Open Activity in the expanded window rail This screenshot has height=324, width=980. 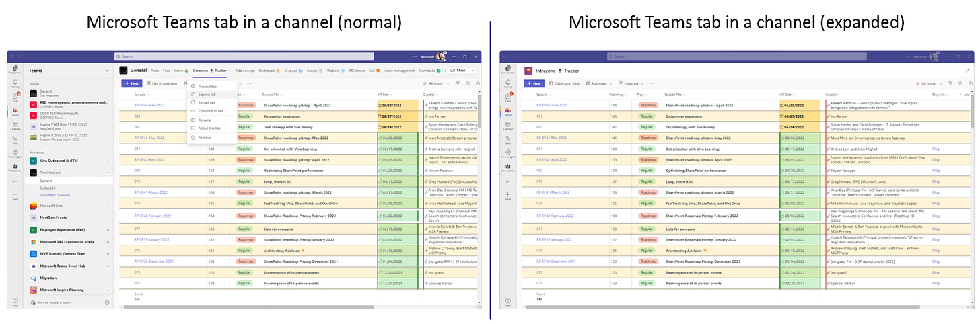(508, 83)
